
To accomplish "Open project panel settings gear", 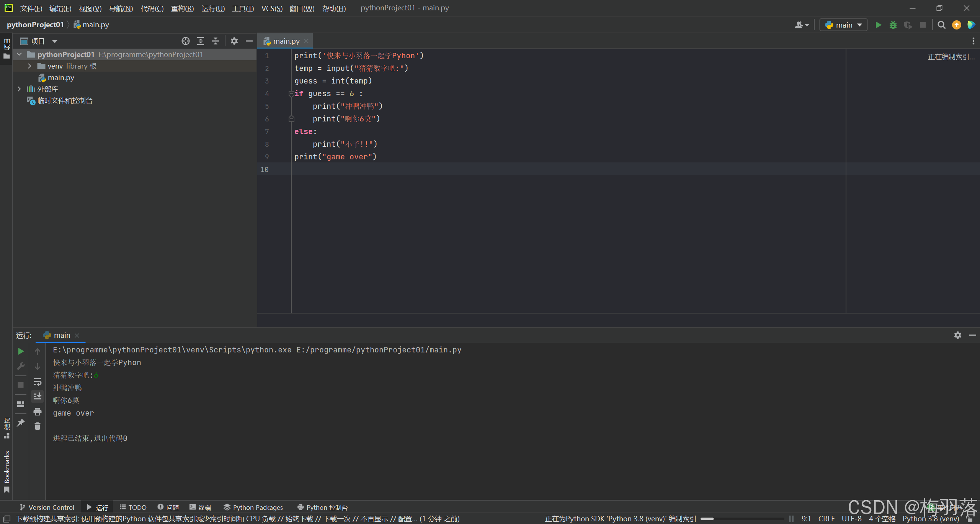I will point(234,41).
